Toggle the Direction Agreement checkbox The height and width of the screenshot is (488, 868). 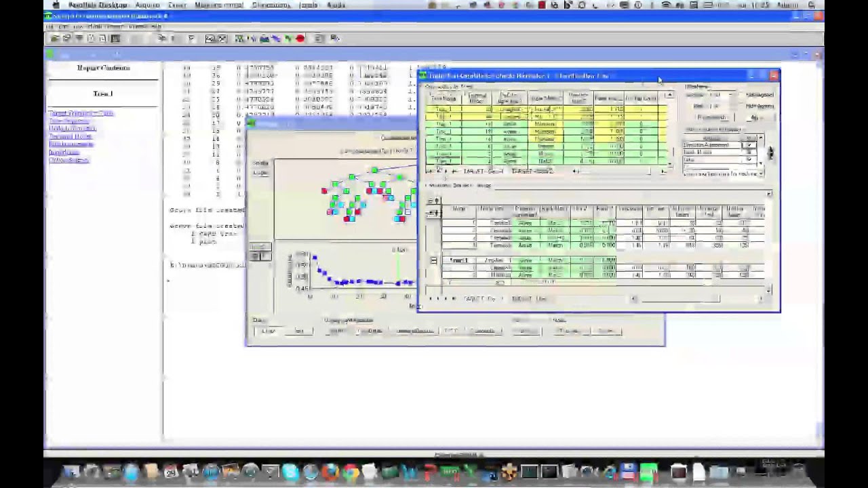(x=749, y=145)
